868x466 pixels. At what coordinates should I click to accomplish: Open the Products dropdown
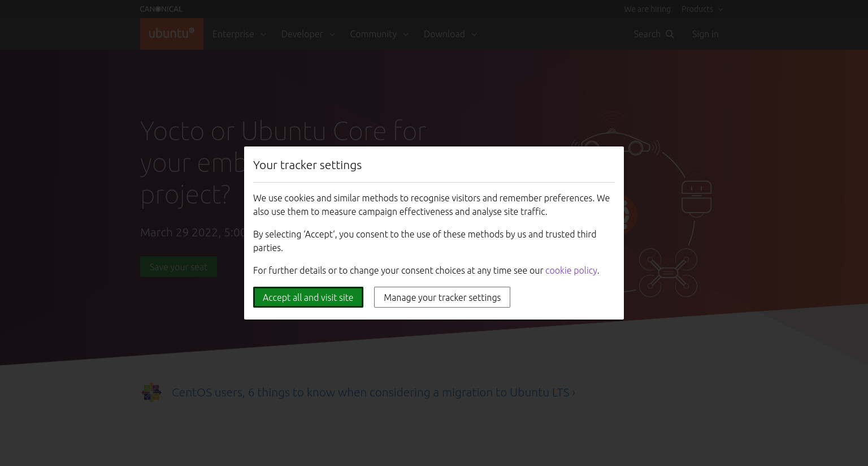click(x=702, y=9)
